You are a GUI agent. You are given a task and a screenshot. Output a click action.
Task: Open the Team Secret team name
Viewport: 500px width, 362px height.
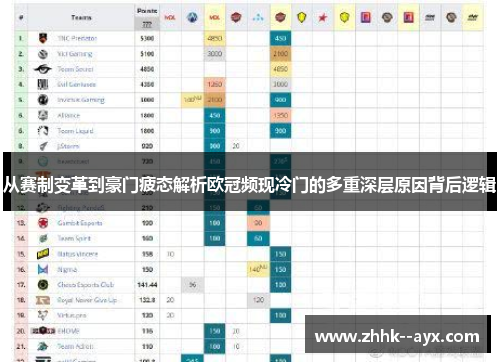(75, 69)
